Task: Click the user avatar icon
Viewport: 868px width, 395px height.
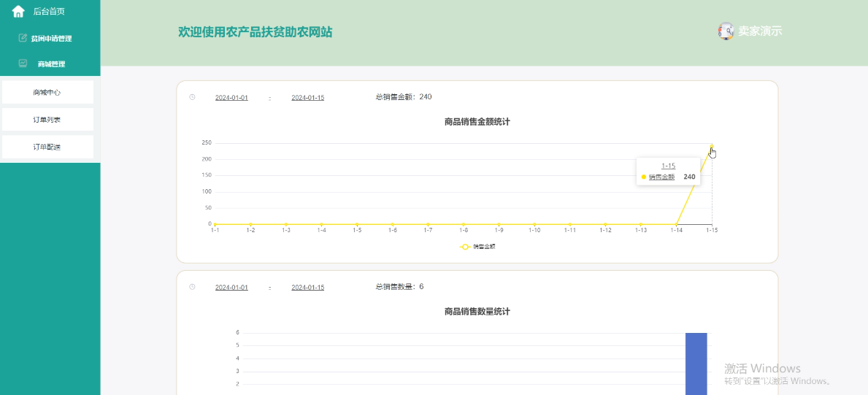Action: click(726, 31)
